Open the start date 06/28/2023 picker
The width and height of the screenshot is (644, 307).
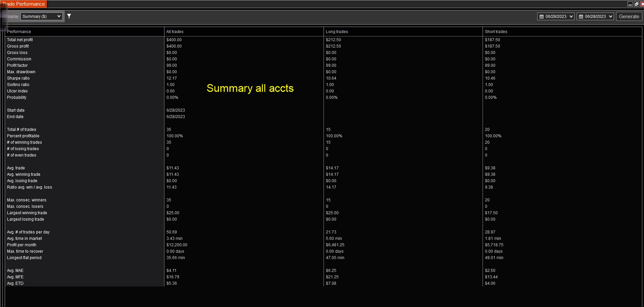(556, 16)
